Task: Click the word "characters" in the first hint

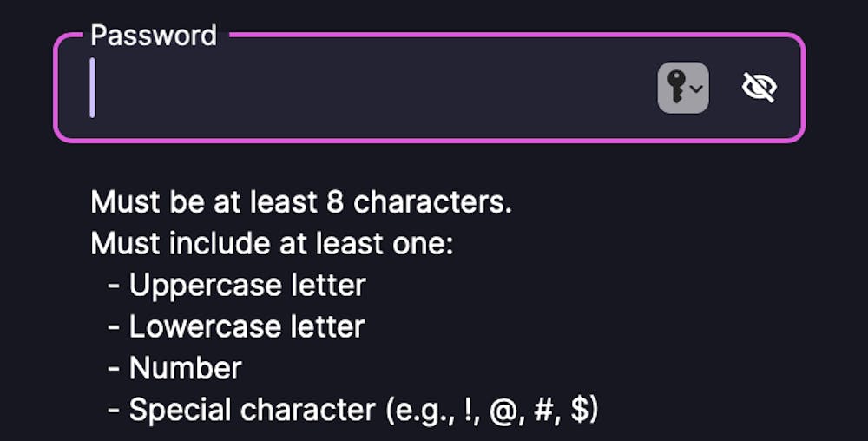Action: [x=429, y=202]
